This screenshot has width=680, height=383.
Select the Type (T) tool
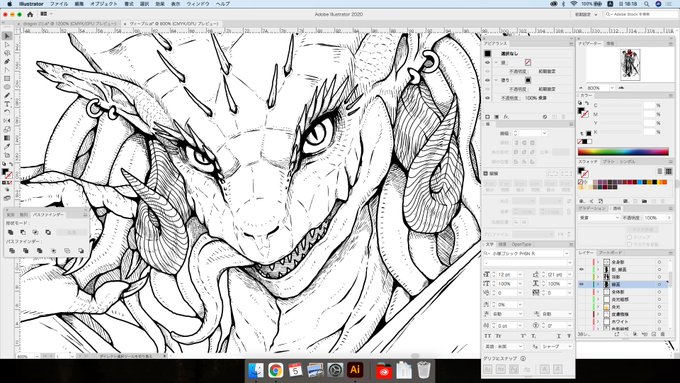point(7,104)
